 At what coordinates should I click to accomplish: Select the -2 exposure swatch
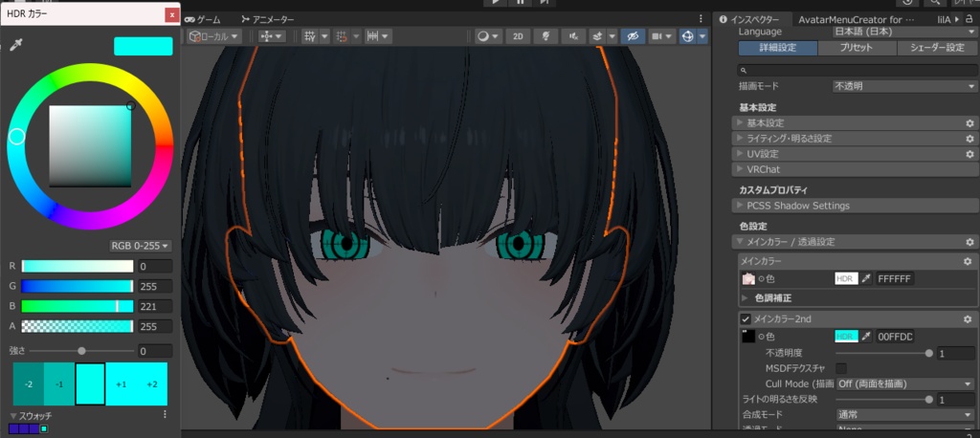point(28,384)
